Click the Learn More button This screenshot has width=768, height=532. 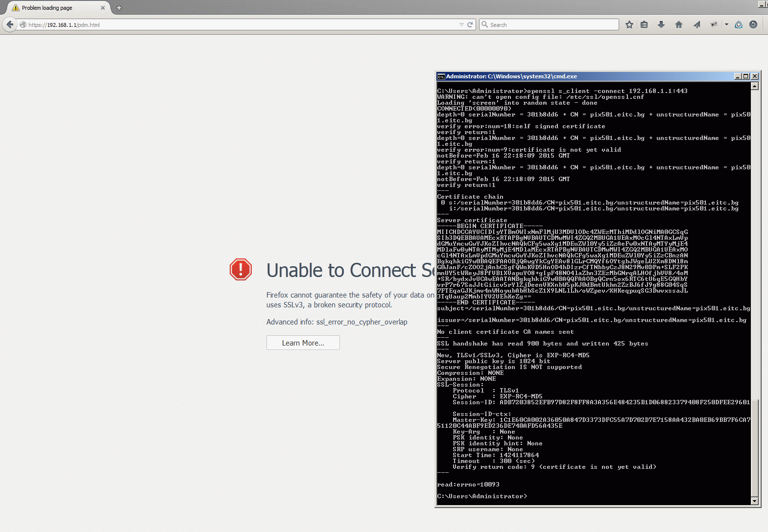coord(303,343)
